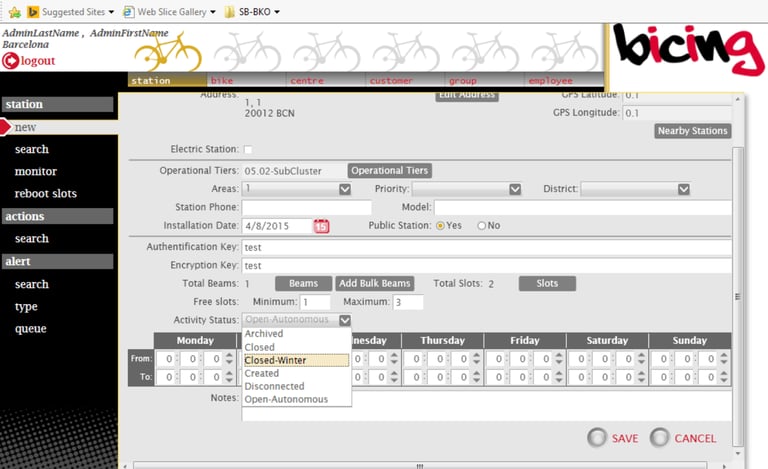The height and width of the screenshot is (469, 768).
Task: Click the Activity Status dropdown arrow
Action: (345, 320)
